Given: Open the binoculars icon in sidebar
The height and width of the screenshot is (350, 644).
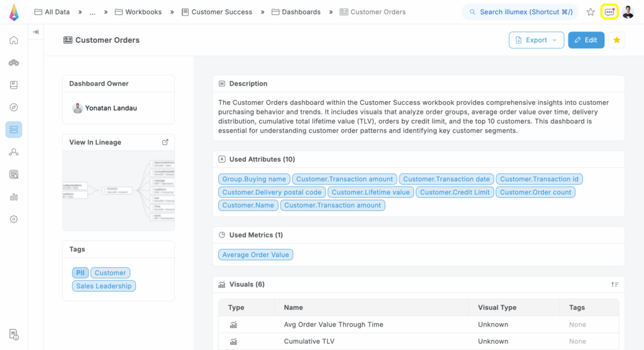Looking at the screenshot, I should pyautogui.click(x=14, y=63).
